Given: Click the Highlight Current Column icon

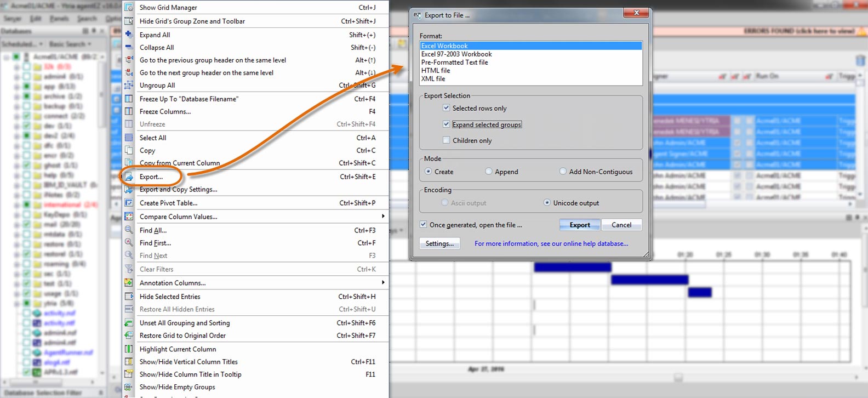Looking at the screenshot, I should (129, 349).
